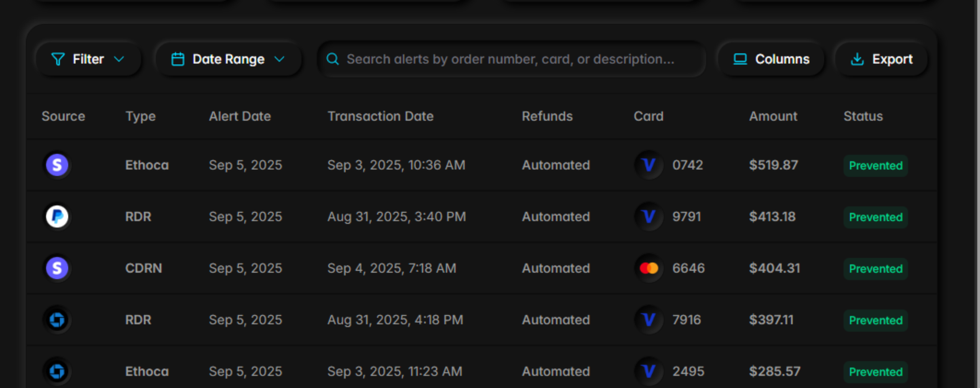Click the Chase source icon in the $397.11 row
The image size is (980, 388).
[57, 320]
